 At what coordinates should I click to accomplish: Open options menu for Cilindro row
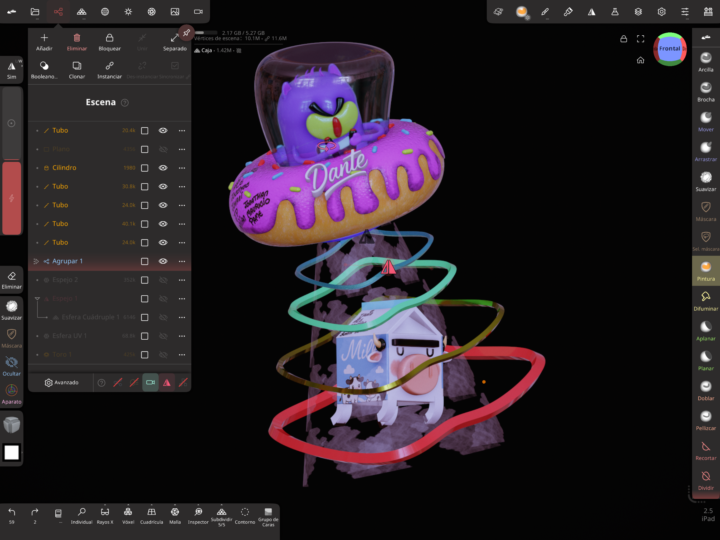coord(182,168)
